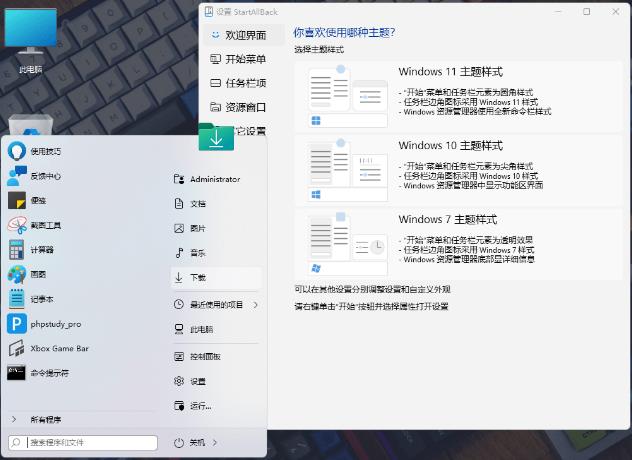Screen dimensions: 632x460
Task: Focus the 搜索程序和文件 search box
Action: pyautogui.click(x=83, y=443)
